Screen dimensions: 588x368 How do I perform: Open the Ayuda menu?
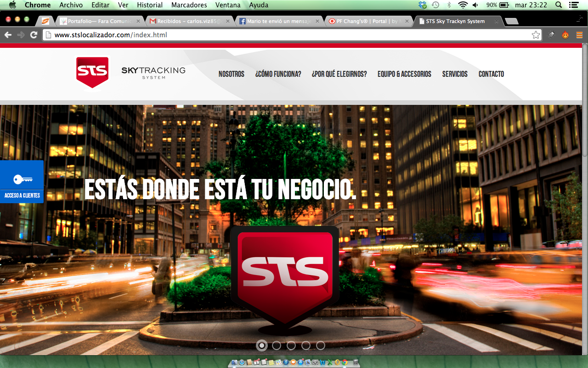point(259,5)
